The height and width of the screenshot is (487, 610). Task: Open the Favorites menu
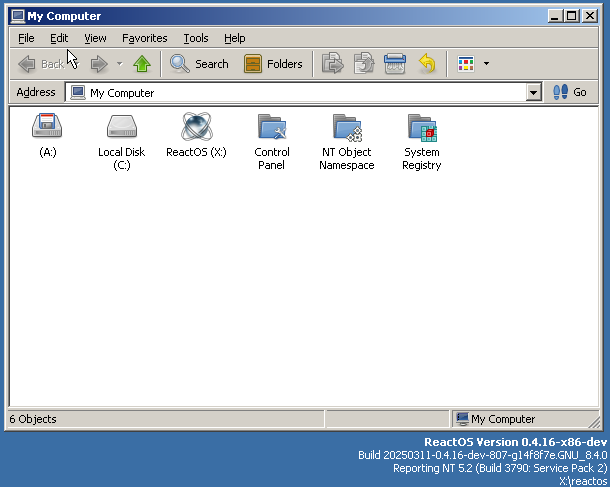(x=145, y=38)
